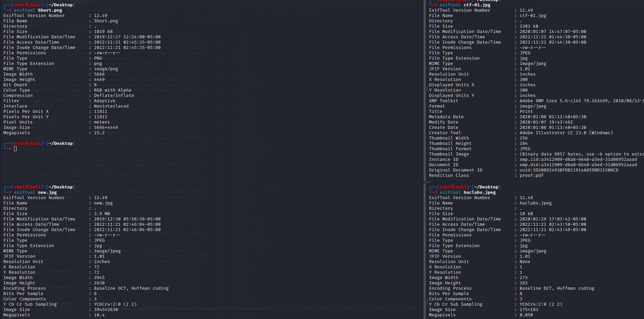Image resolution: width=644 pixels, height=319 pixels.
Task: Click the file size value '1019 kB'
Action: [103, 32]
